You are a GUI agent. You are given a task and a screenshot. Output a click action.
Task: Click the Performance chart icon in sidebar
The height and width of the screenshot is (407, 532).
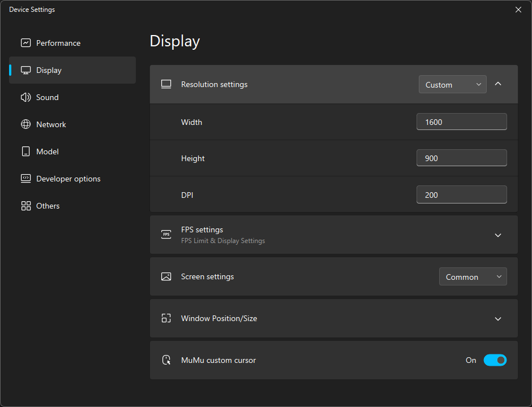point(26,43)
